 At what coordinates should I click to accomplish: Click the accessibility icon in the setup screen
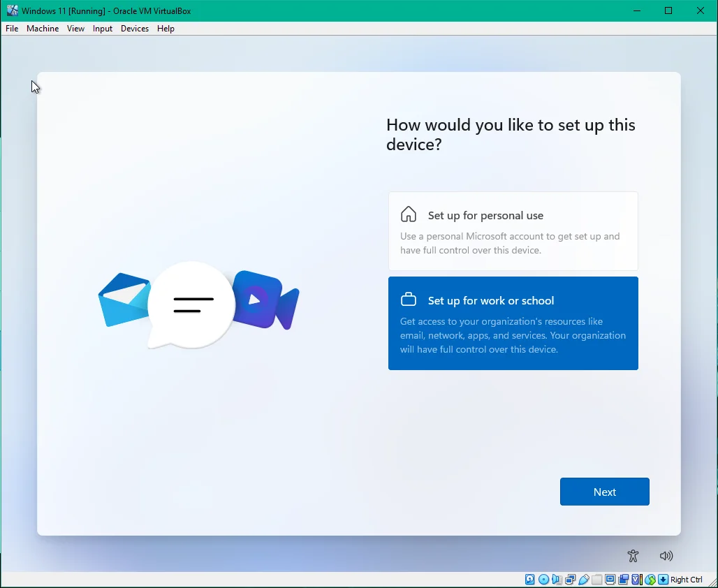click(633, 556)
